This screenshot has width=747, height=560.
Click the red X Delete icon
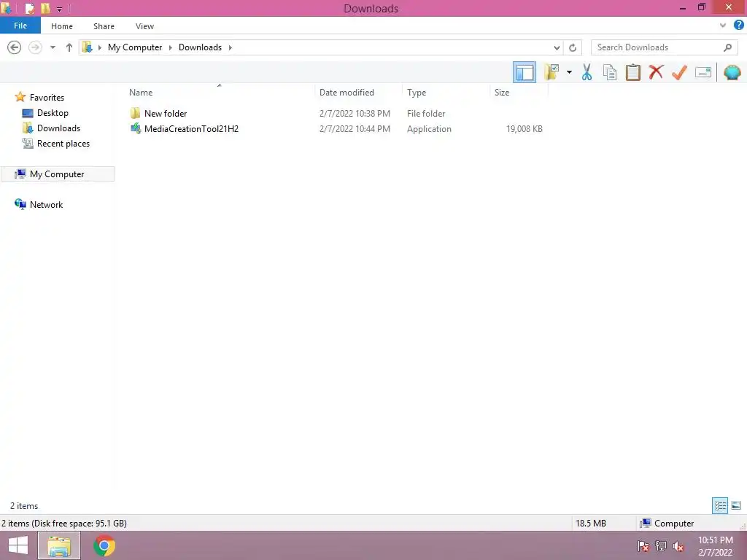pyautogui.click(x=656, y=72)
